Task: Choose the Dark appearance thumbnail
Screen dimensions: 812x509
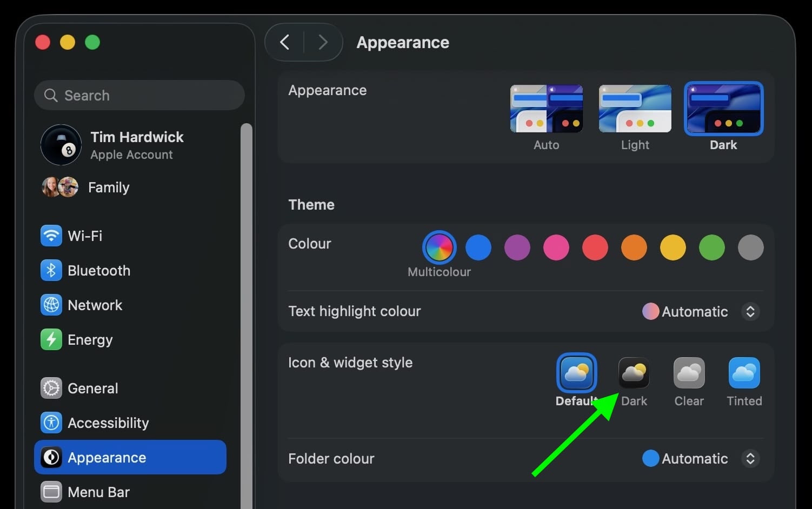Action: tap(724, 109)
